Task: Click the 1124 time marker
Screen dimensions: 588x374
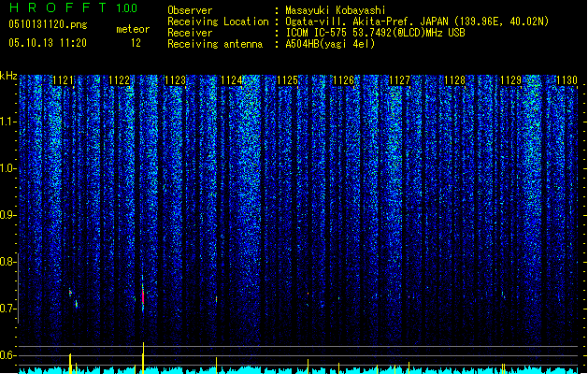Action: [232, 80]
